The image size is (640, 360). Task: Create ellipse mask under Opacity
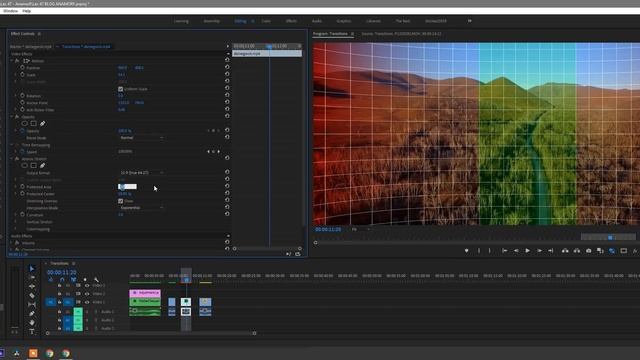[24, 123]
